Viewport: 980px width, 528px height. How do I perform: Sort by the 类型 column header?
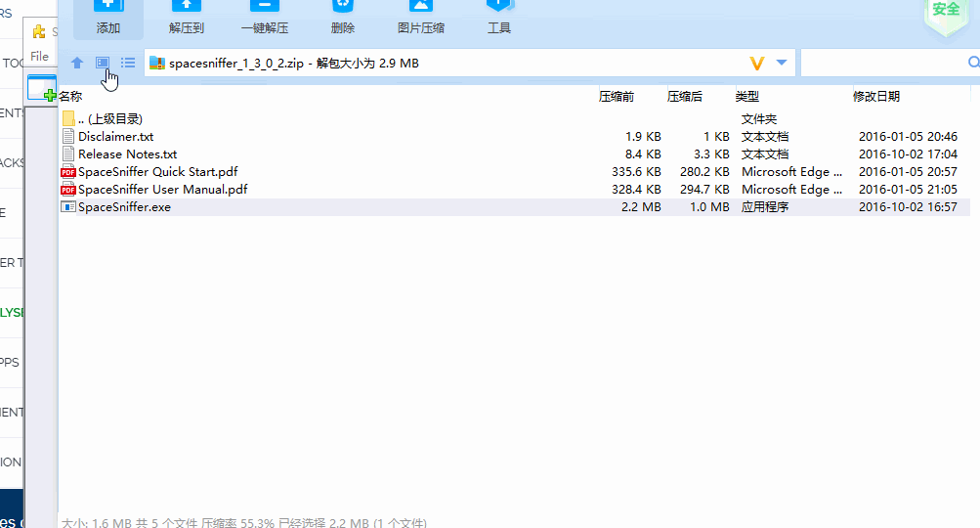pyautogui.click(x=746, y=97)
